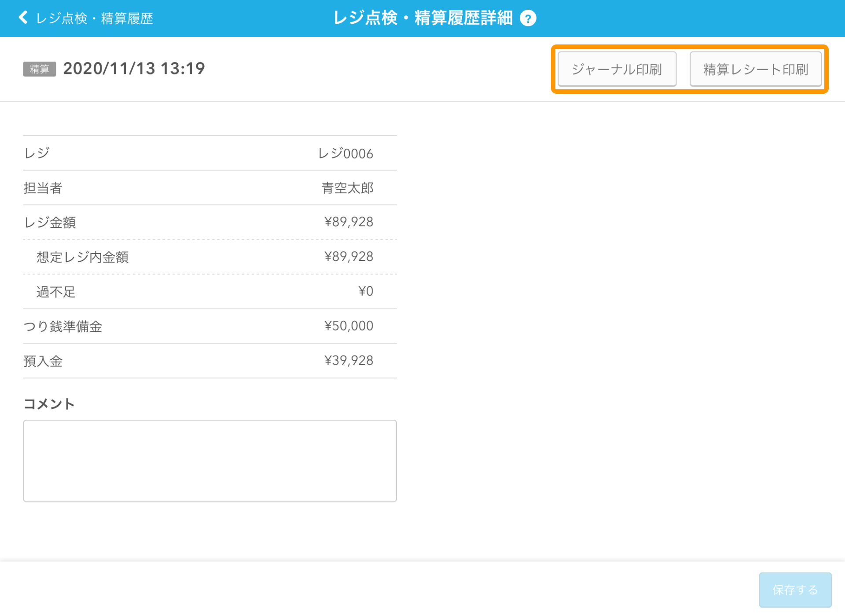Click the ジャーナル印刷 button
845x616 pixels.
[617, 69]
